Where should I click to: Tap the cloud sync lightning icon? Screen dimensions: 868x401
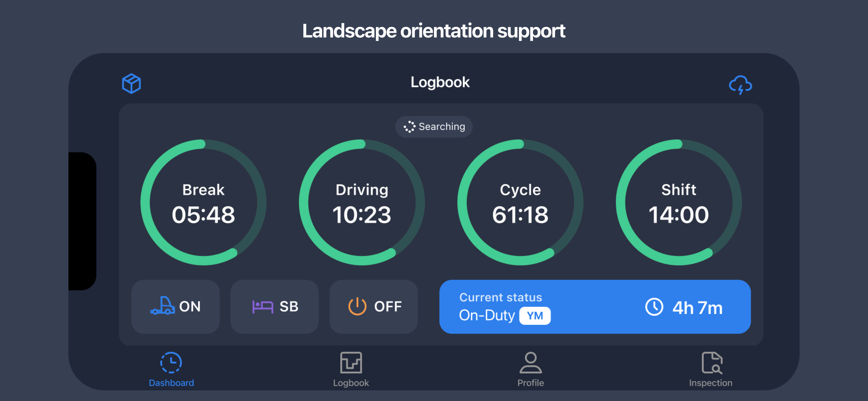(740, 85)
